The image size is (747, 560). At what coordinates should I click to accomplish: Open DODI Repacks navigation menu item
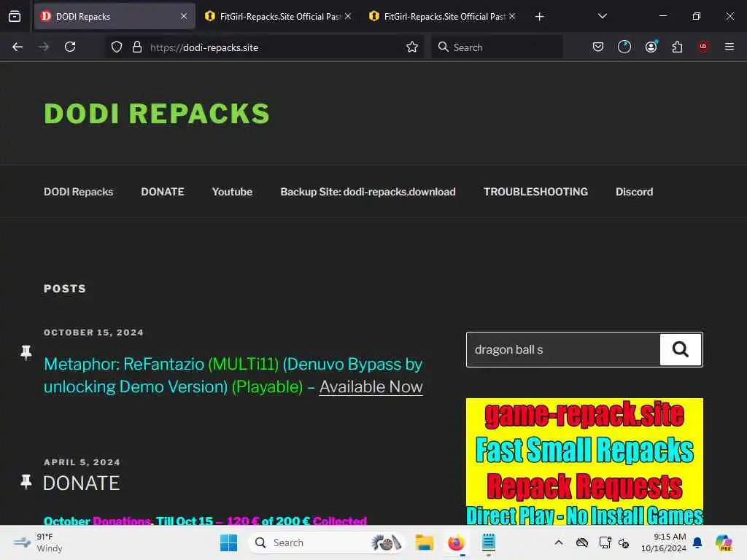[79, 192]
